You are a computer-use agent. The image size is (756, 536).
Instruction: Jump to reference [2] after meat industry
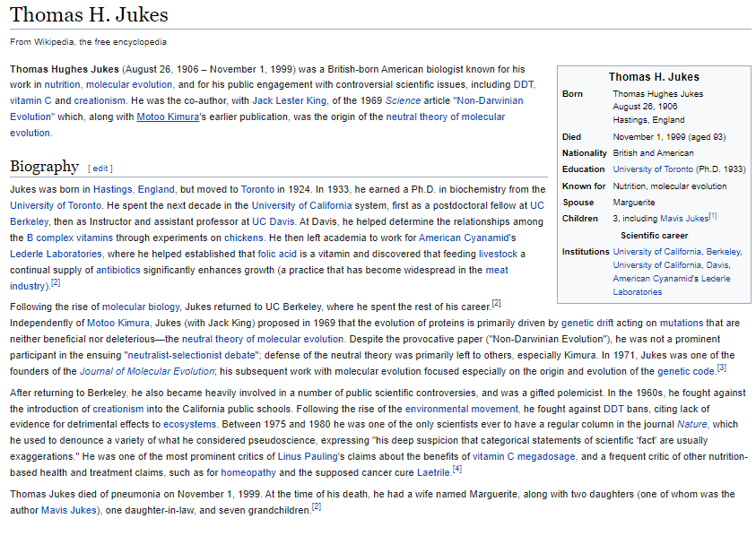click(56, 283)
